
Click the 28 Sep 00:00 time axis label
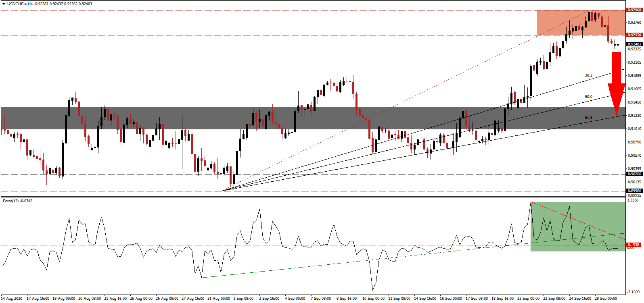(x=606, y=299)
